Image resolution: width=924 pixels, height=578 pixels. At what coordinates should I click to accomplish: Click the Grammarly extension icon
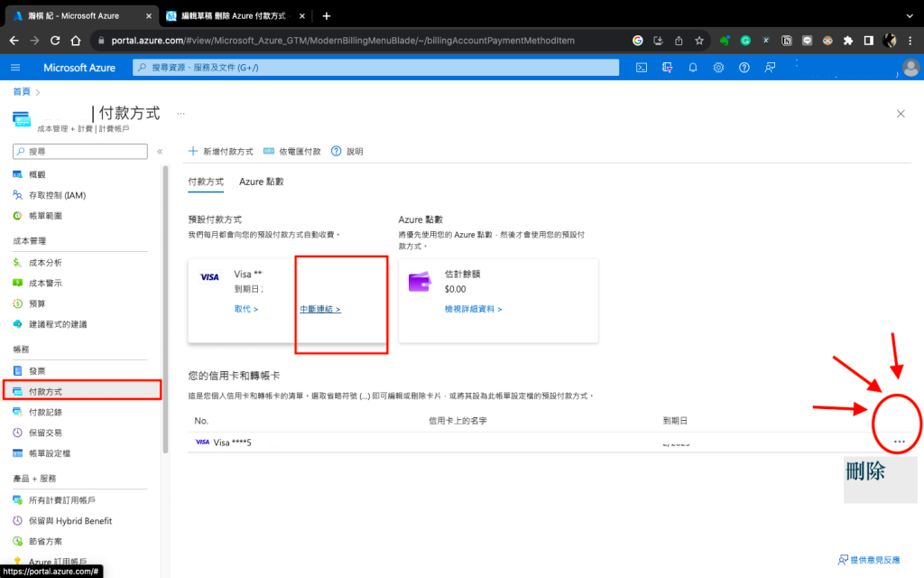click(x=745, y=41)
